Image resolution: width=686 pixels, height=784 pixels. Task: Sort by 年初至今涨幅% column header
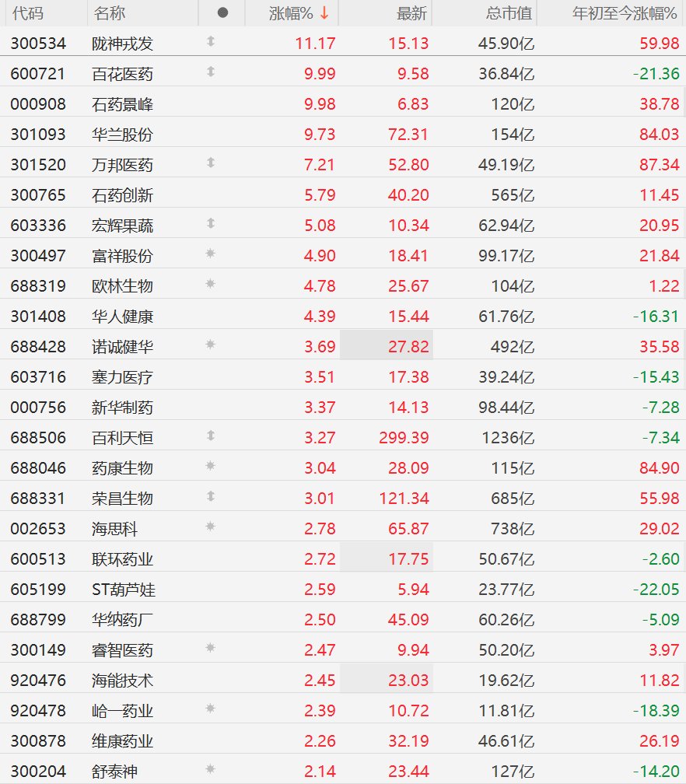click(x=625, y=13)
